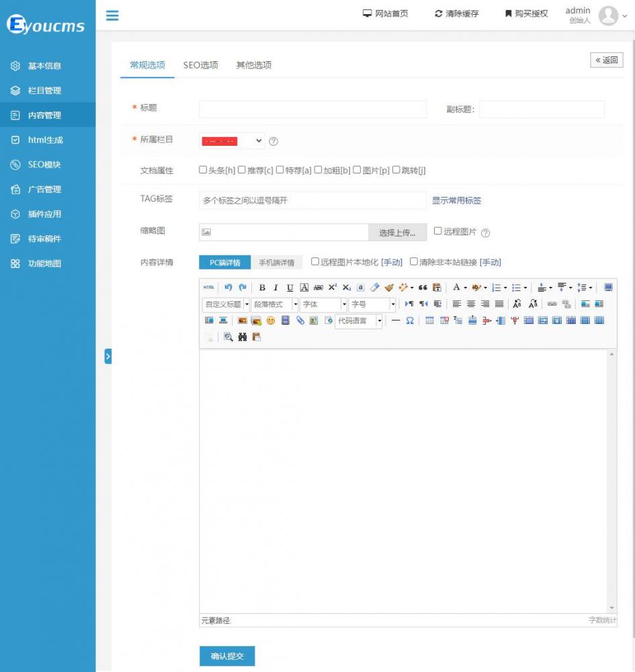The image size is (635, 672).
Task: Check 头条[h] attribute
Action: (x=203, y=170)
